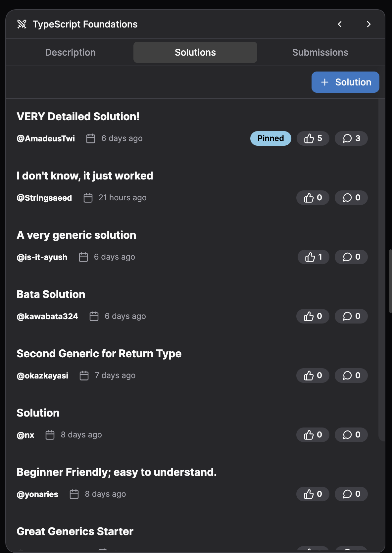Screen dimensions: 392x553
Task: Click the calendar icon beside @AmadeusTwi's post
Action: tap(90, 138)
